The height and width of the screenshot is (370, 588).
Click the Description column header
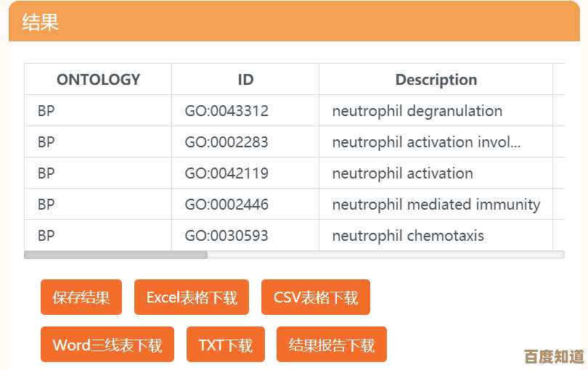tap(436, 80)
